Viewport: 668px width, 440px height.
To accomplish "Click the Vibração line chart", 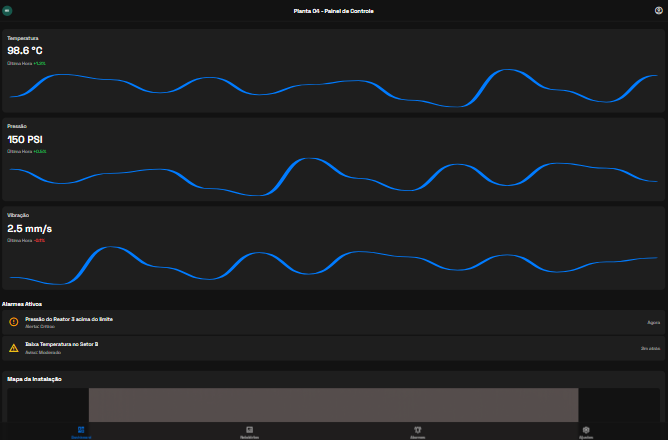I will point(333,266).
